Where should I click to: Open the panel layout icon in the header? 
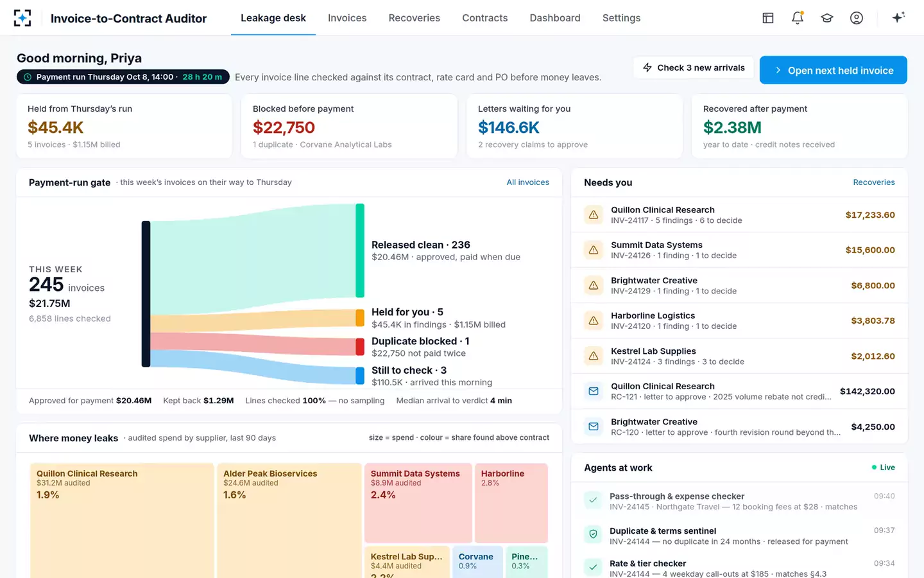tap(768, 18)
